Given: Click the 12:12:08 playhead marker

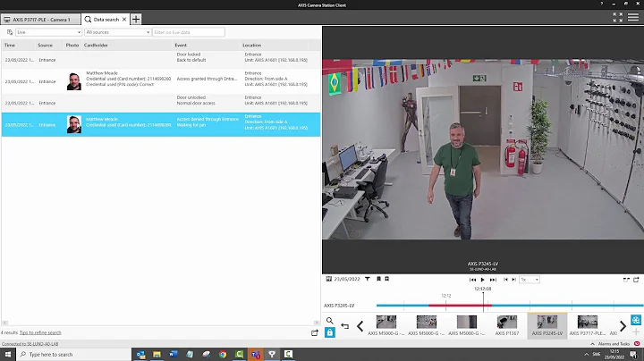Looking at the screenshot, I should [x=483, y=289].
